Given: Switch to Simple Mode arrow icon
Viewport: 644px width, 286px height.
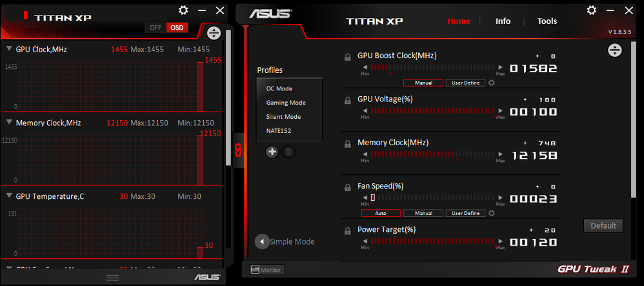Looking at the screenshot, I should click(262, 241).
